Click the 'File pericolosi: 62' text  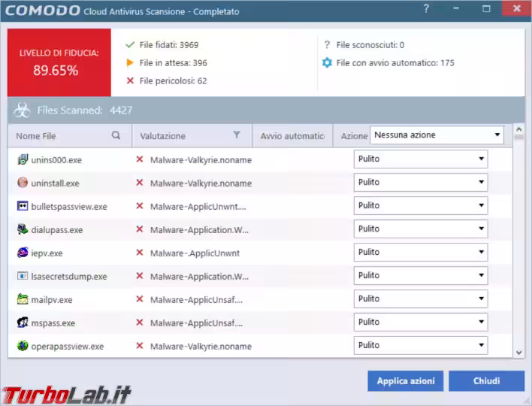point(173,80)
